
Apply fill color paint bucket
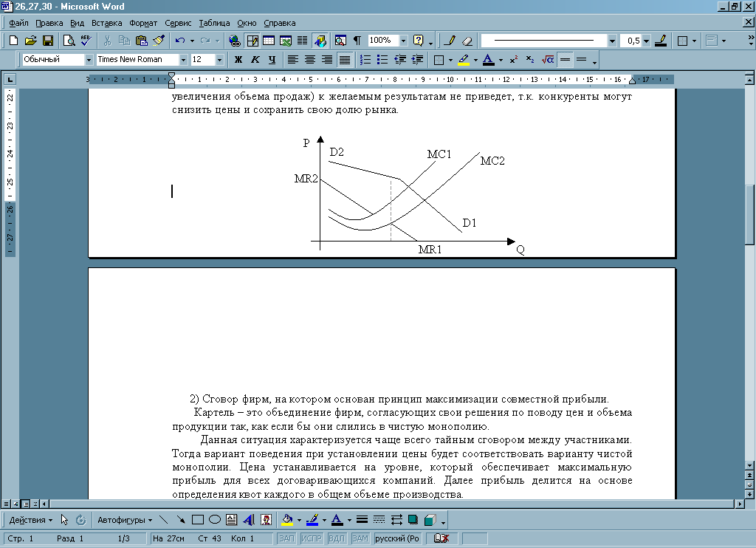click(x=287, y=520)
